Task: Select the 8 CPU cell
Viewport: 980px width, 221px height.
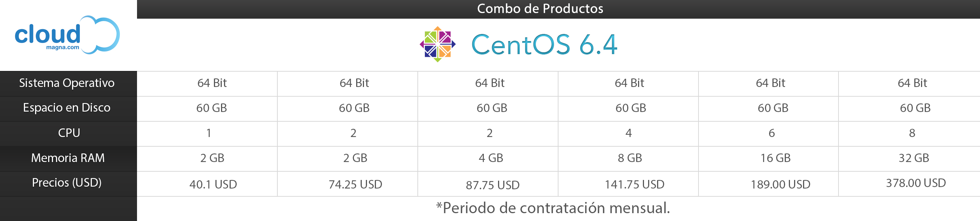Action: point(912,133)
